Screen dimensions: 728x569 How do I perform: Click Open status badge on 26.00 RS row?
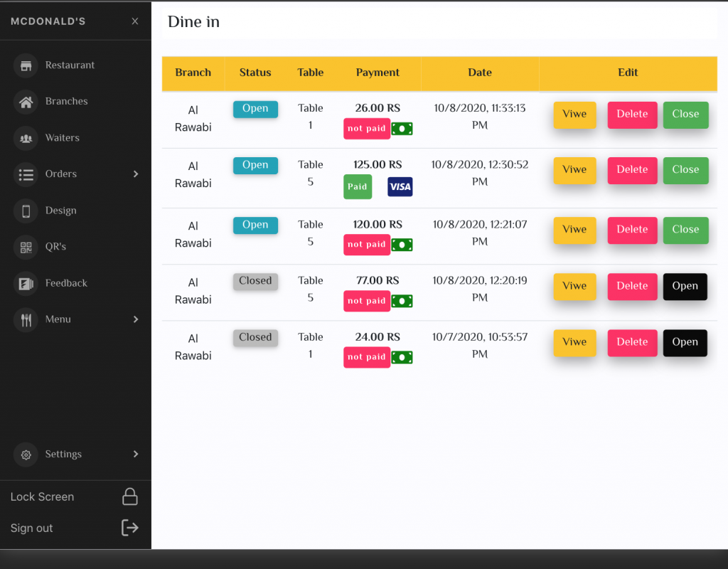pos(255,109)
